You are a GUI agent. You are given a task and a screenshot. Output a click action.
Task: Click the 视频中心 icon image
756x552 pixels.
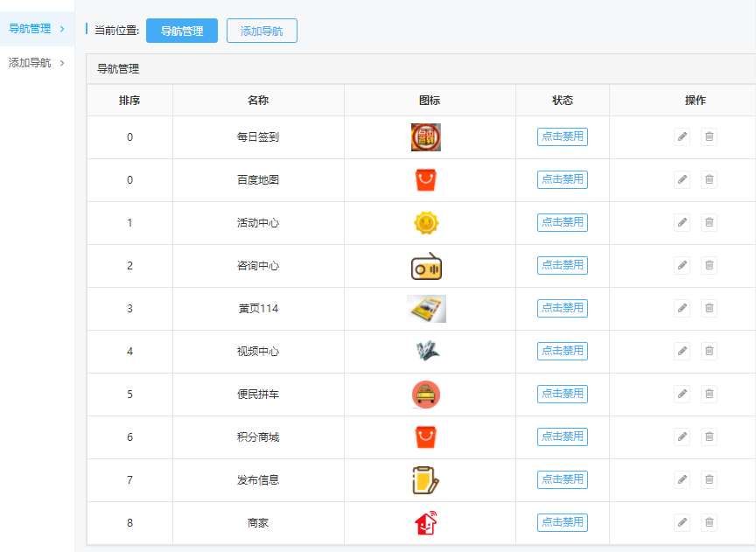(x=427, y=351)
